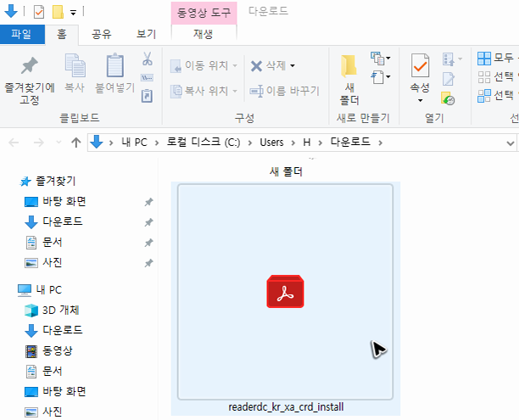The image size is (519, 420).
Task: Click the Up one level arrow
Action: [x=76, y=143]
